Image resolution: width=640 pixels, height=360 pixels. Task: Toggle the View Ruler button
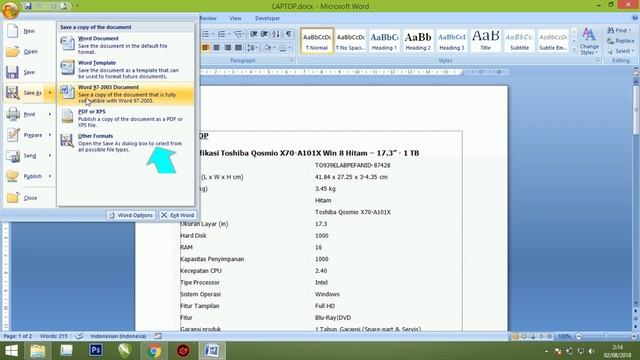pyautogui.click(x=636, y=72)
